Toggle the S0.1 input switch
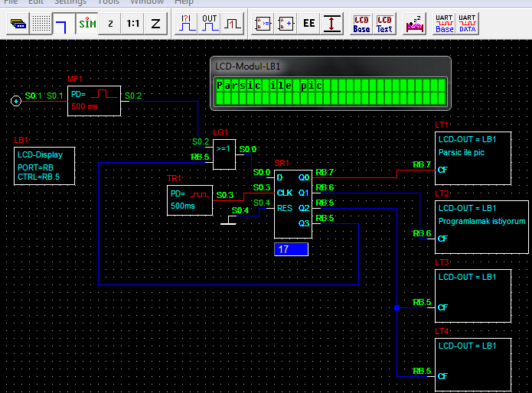The width and height of the screenshot is (532, 393). pyautogui.click(x=15, y=100)
